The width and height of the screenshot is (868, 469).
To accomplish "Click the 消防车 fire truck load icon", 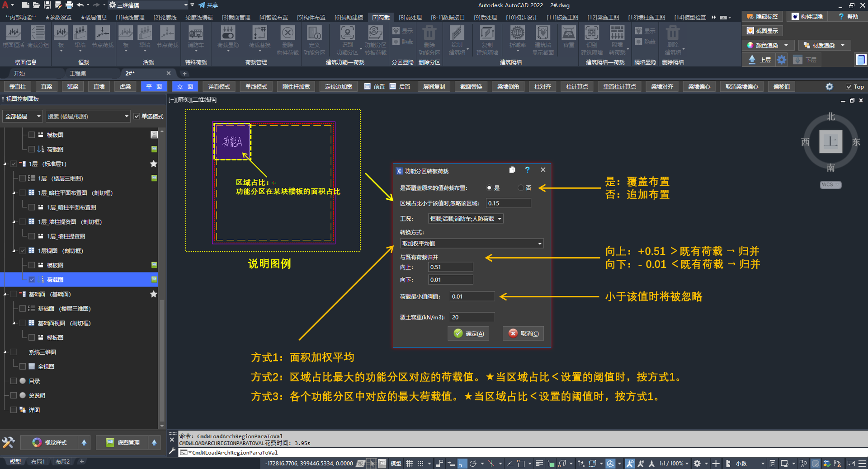I will coord(195,33).
